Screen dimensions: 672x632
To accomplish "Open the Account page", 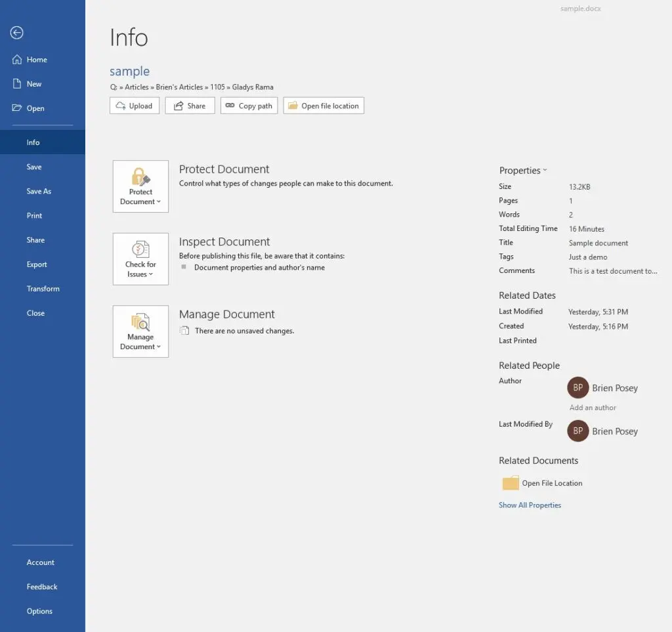I will tap(43, 562).
